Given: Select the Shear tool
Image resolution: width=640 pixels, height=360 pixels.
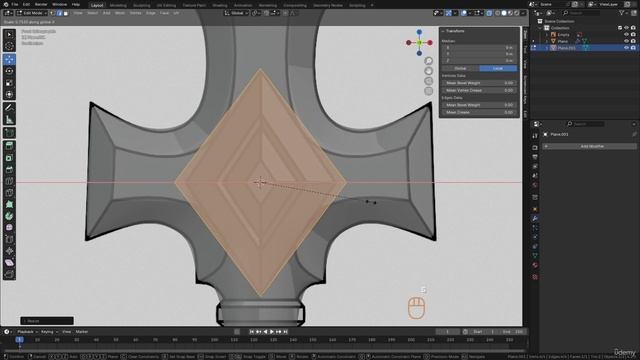Looking at the screenshot, I should point(9,262).
